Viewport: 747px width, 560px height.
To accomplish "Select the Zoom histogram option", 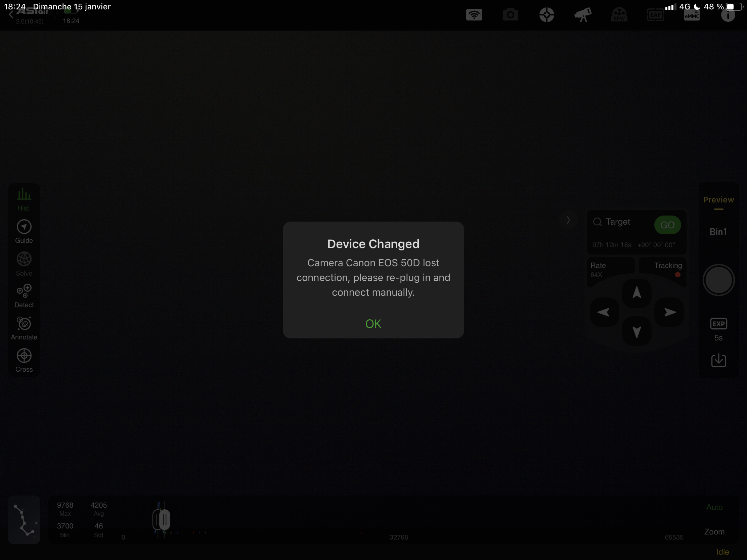I will 714,532.
